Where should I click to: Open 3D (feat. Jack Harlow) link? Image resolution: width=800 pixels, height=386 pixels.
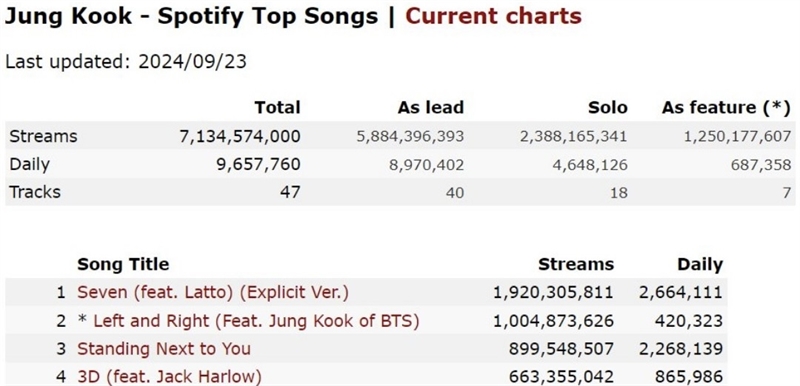[x=169, y=377]
